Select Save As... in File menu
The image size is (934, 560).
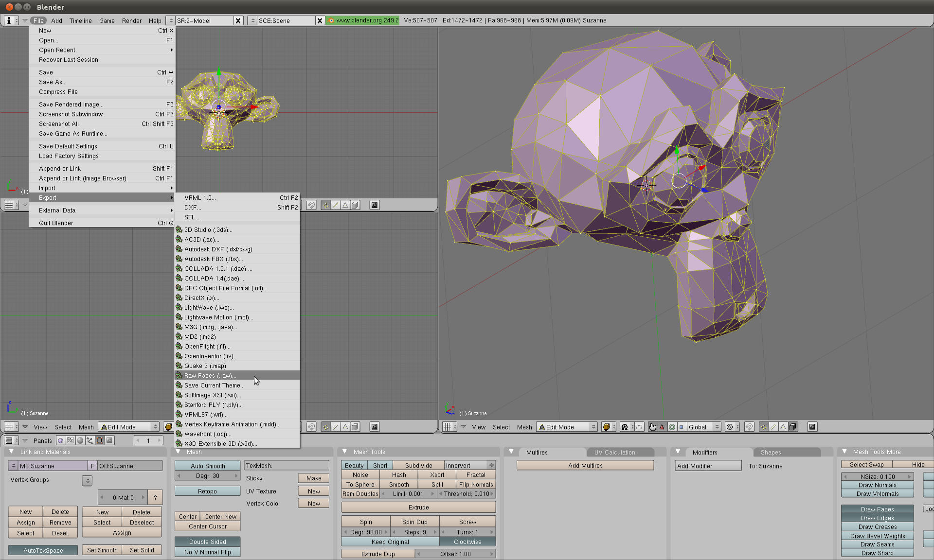[102, 82]
